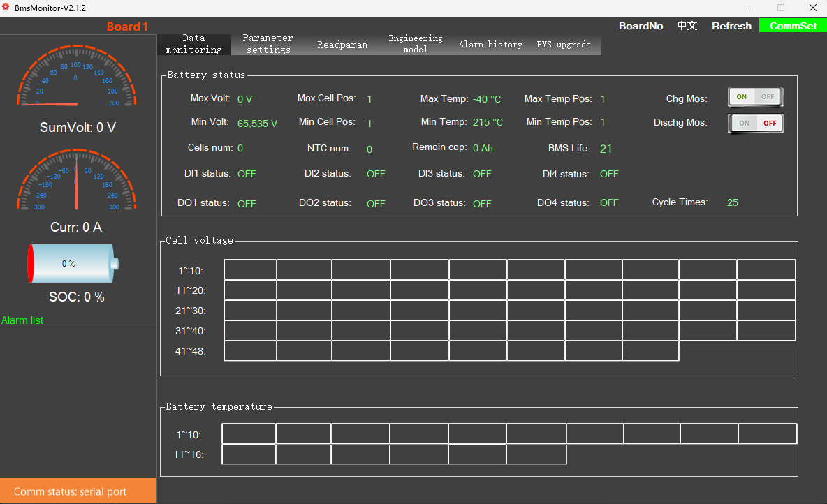Open the BMS upgrade tab
This screenshot has height=504, width=827.
click(x=564, y=45)
